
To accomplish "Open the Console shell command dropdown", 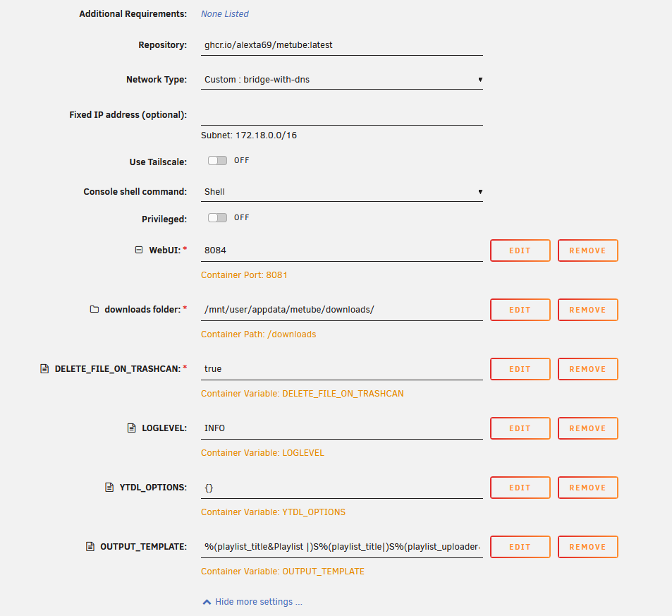I will pos(341,191).
